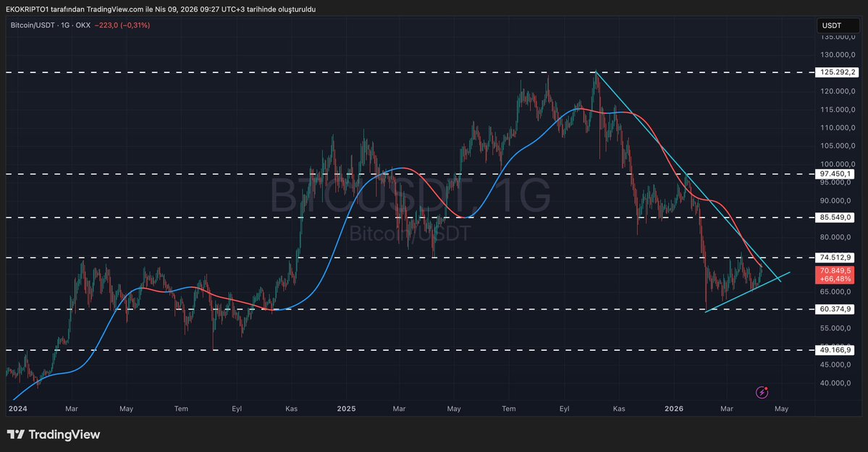Click the 130.000,0 tick on price axis
The height and width of the screenshot is (452, 868).
(836, 54)
